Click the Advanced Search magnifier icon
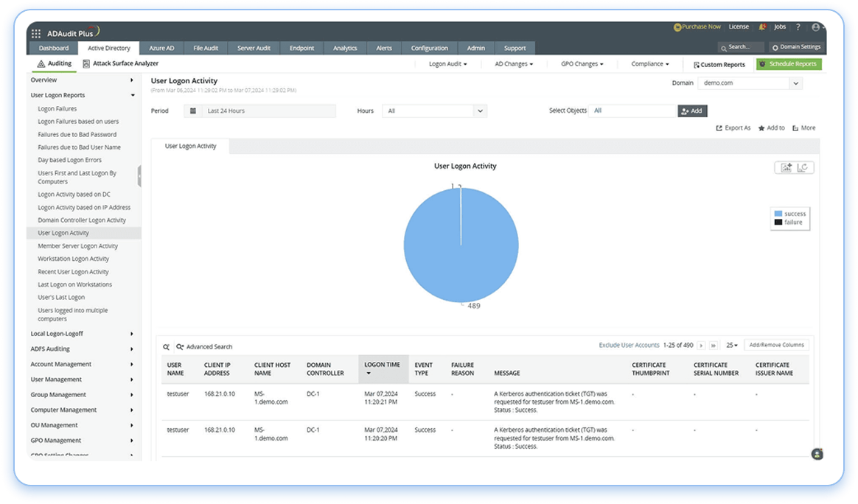858x504 pixels. click(x=179, y=347)
